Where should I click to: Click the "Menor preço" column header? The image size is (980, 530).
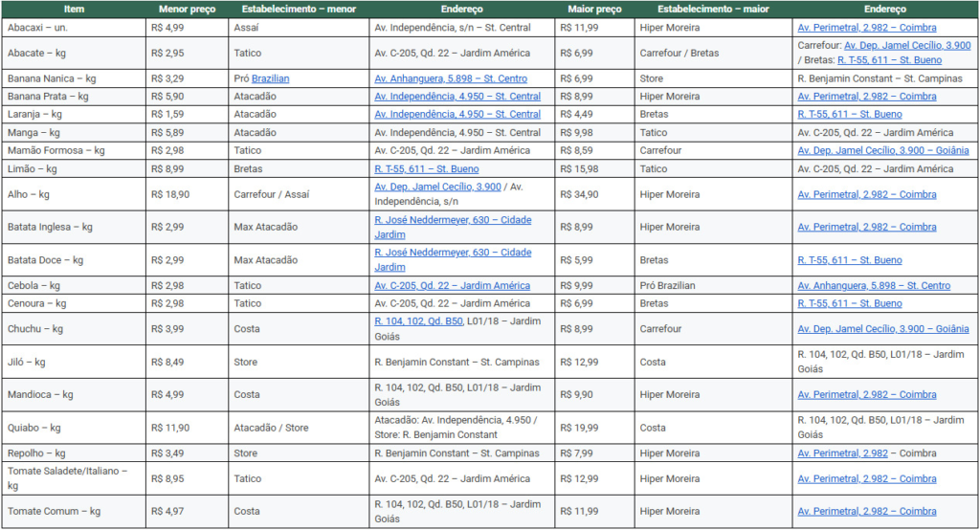tap(187, 10)
